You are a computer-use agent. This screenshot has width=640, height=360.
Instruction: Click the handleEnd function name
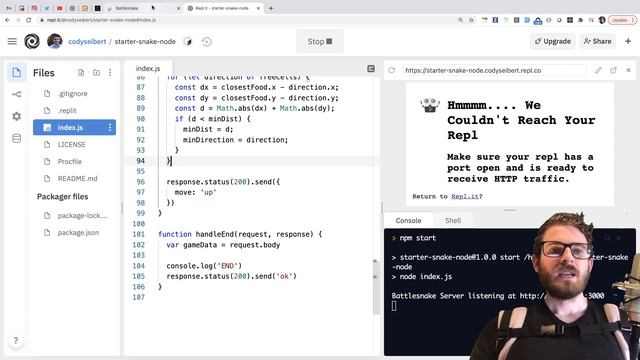tap(215, 234)
